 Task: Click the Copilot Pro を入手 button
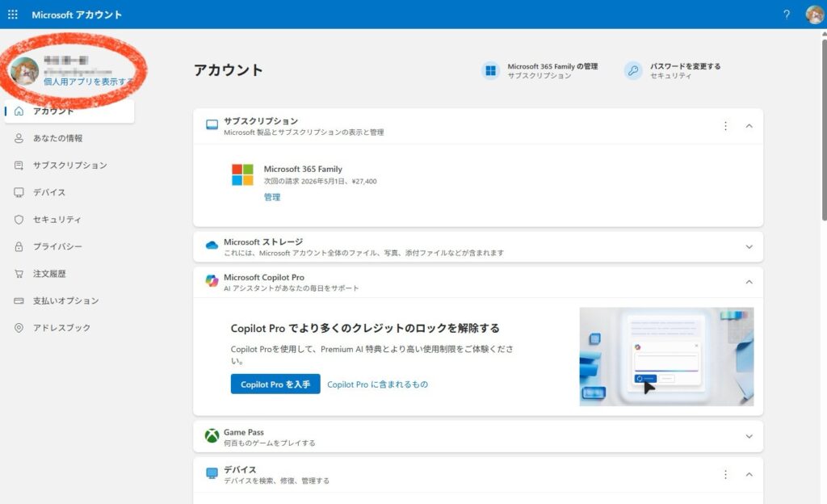coord(275,384)
